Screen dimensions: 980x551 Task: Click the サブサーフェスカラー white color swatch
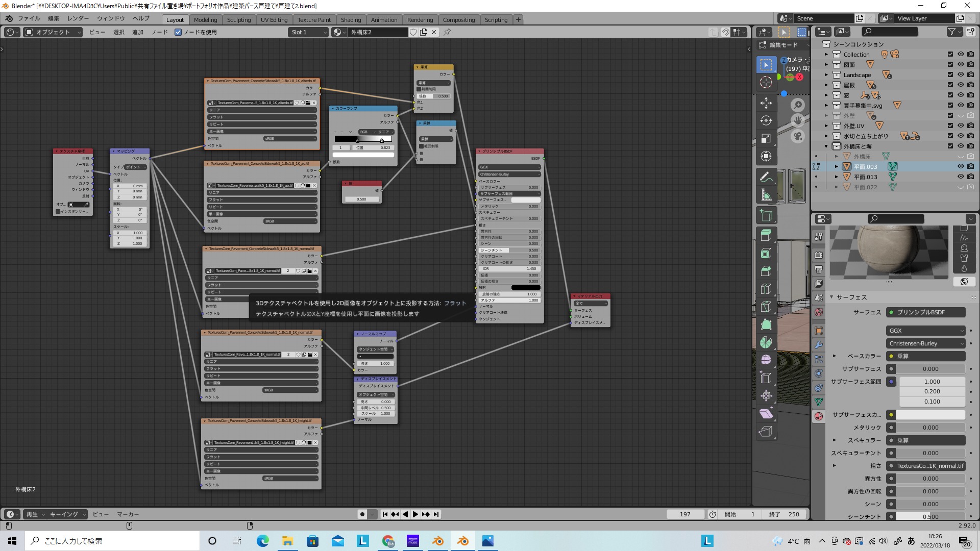[930, 415]
